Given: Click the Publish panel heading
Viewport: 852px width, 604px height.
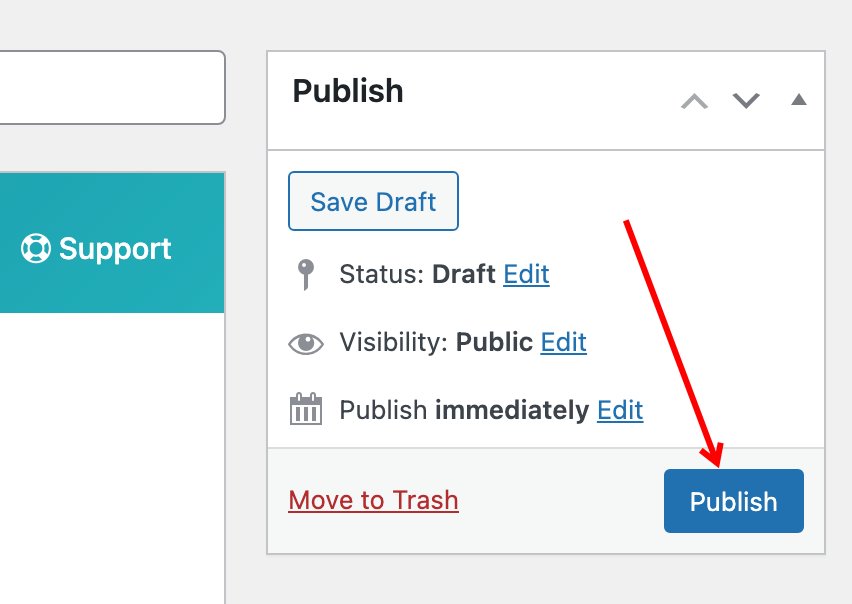Looking at the screenshot, I should click(x=348, y=91).
